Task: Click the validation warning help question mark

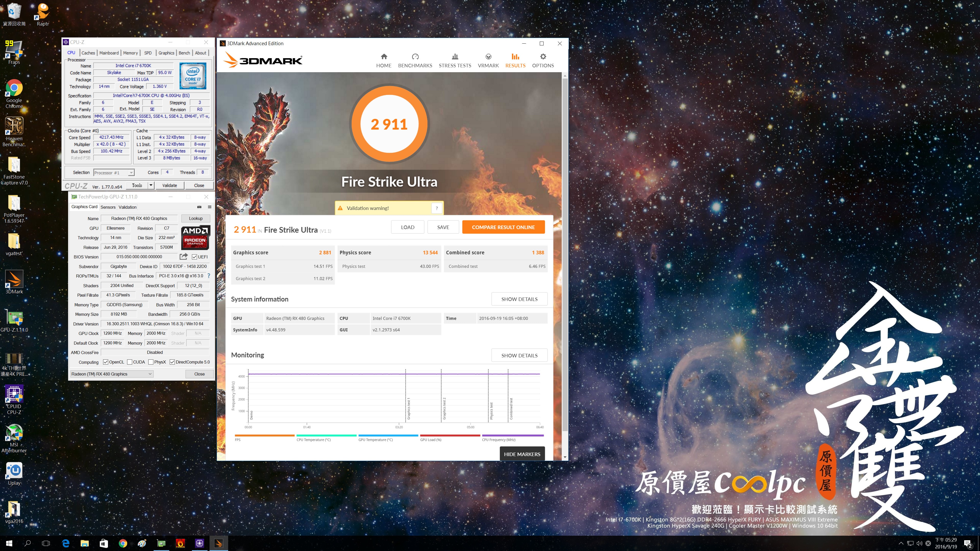Action: pos(437,208)
